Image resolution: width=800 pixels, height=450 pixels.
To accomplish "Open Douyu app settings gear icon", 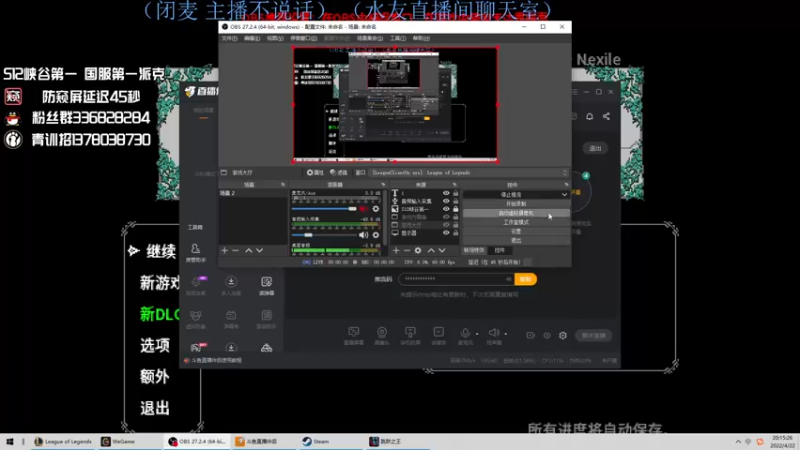I will pos(563,336).
